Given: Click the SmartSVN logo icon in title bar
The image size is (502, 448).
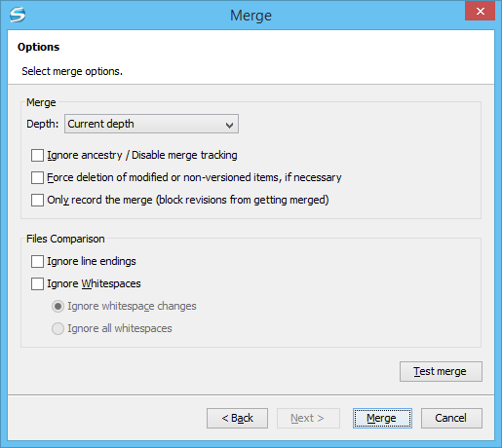Looking at the screenshot, I should [x=18, y=15].
